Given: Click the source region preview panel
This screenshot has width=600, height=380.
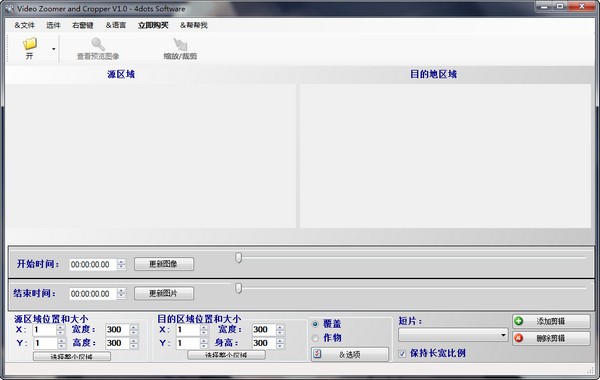Looking at the screenshot, I should (150, 156).
